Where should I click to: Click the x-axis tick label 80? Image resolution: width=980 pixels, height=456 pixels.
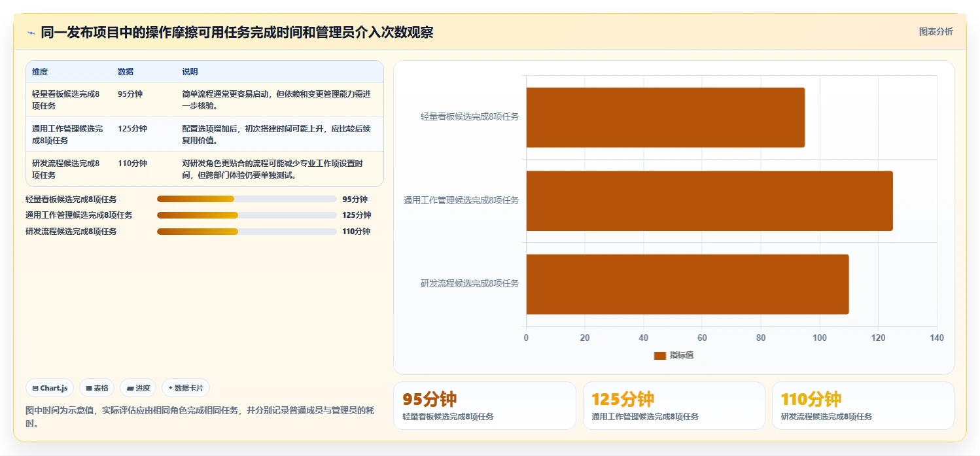coord(761,338)
